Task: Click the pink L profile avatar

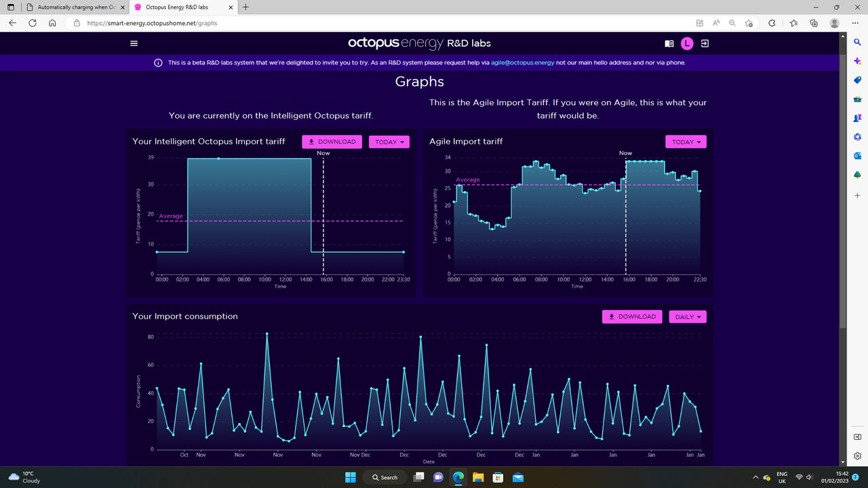Action: 687,43
